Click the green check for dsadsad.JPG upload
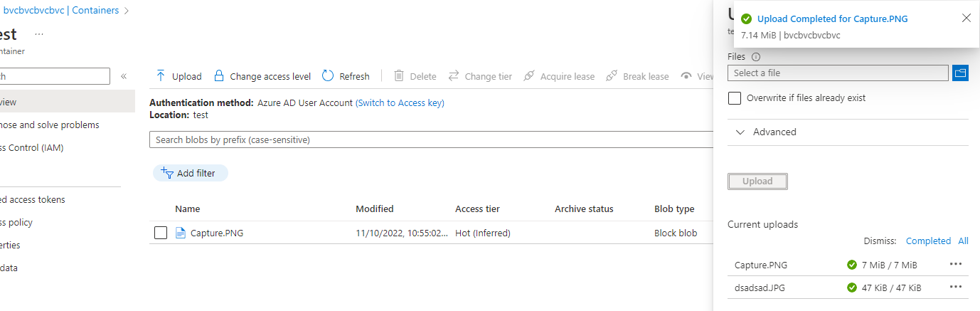980x311 pixels. 852,288
